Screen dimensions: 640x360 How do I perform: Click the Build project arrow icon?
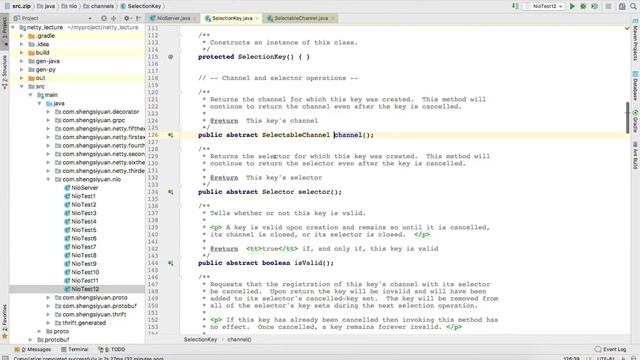click(515, 6)
